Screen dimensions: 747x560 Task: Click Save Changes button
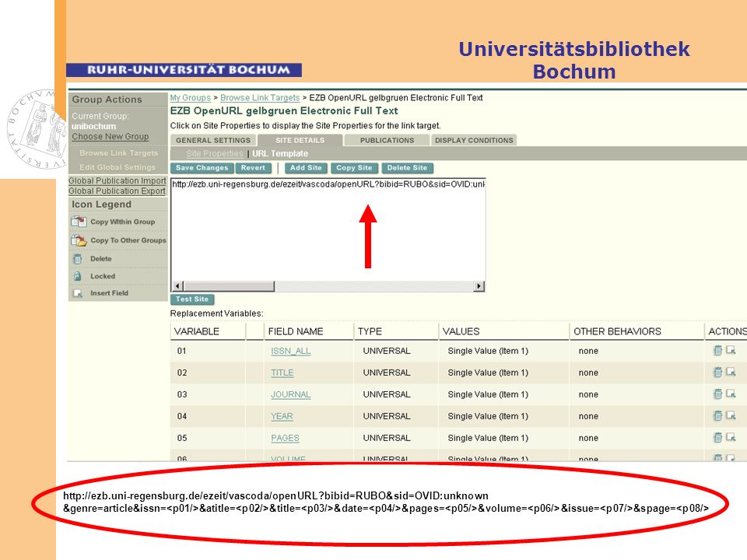point(202,168)
